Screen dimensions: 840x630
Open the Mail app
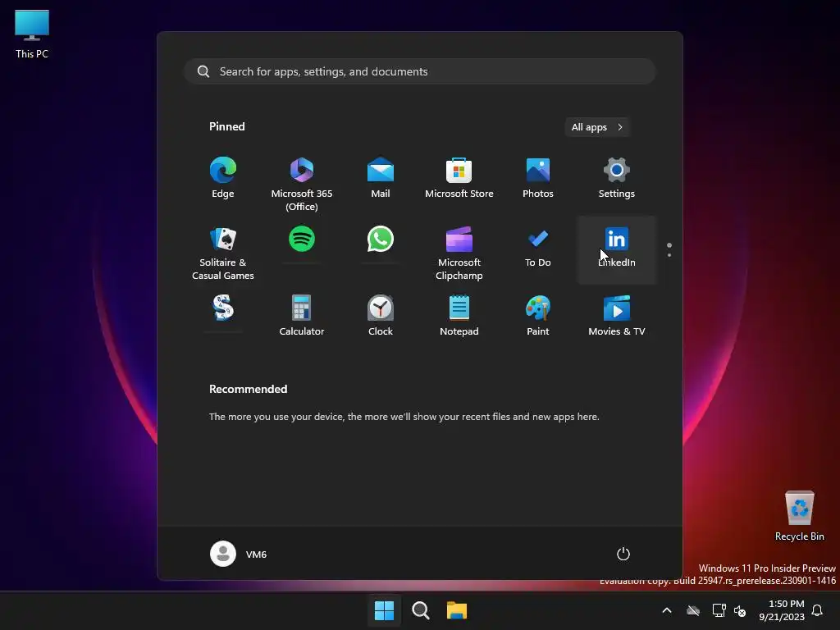(381, 178)
